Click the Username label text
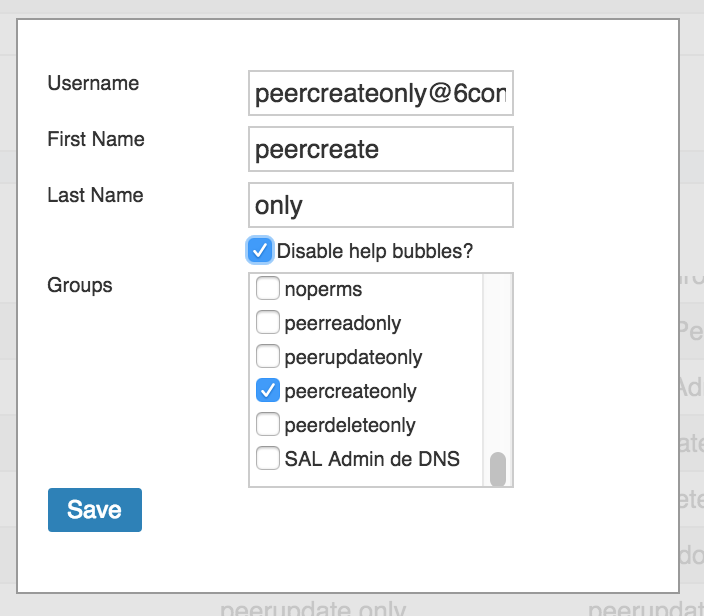Image resolution: width=704 pixels, height=616 pixels. (93, 83)
